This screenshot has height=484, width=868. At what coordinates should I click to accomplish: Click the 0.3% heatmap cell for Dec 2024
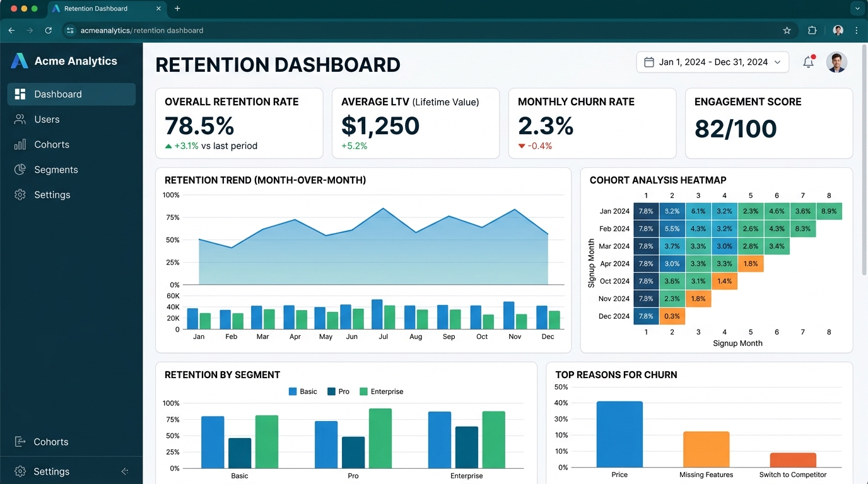672,316
